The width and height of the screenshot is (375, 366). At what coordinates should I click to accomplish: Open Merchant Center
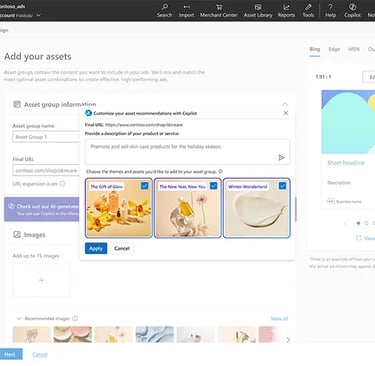(219, 10)
